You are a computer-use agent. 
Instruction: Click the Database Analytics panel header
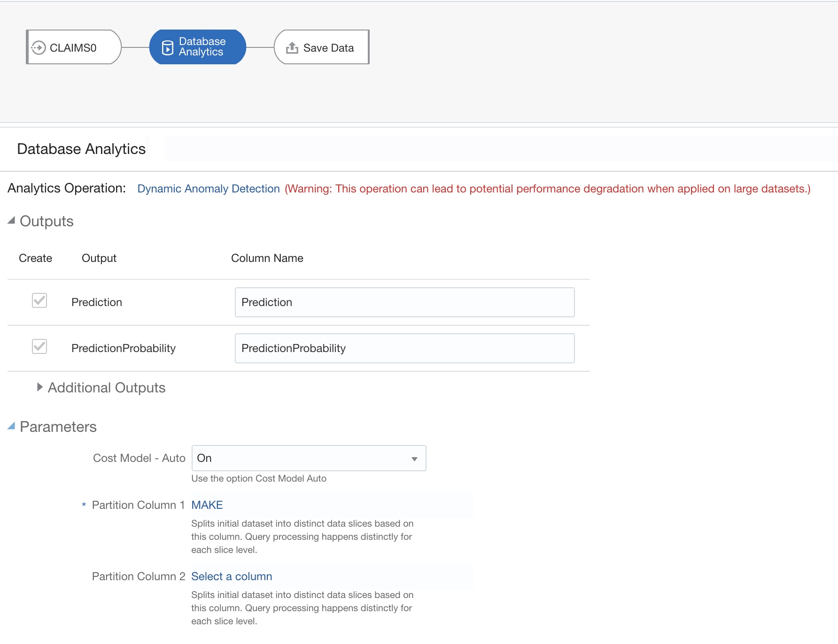tap(81, 149)
